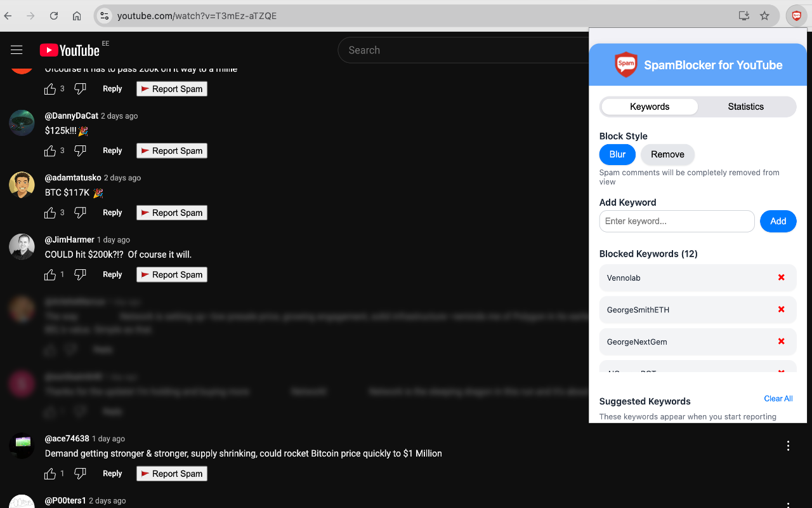Open @adamtatusko profile avatar
812x508 pixels.
[22, 185]
